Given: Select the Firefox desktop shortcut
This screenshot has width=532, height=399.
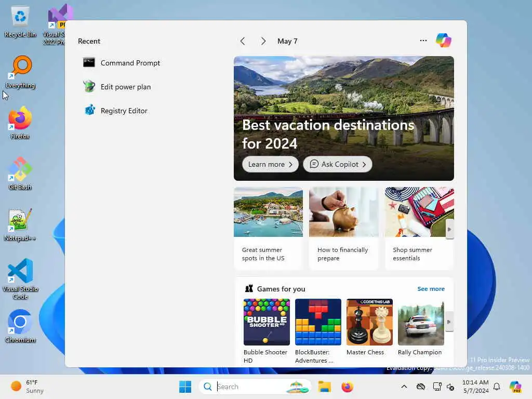Looking at the screenshot, I should tap(20, 123).
